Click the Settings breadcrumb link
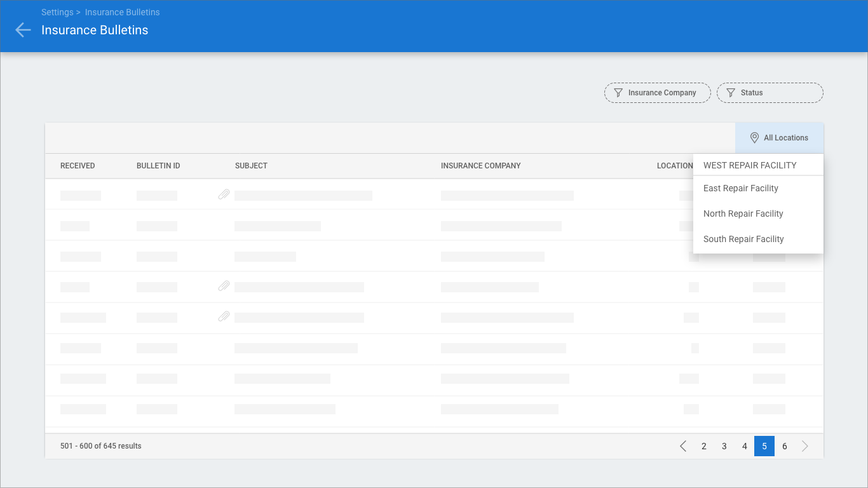Viewport: 868px width, 488px height. [x=57, y=12]
